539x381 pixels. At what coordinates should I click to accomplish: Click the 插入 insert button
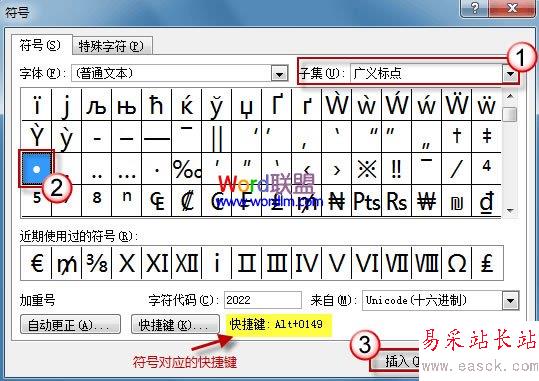click(x=395, y=361)
